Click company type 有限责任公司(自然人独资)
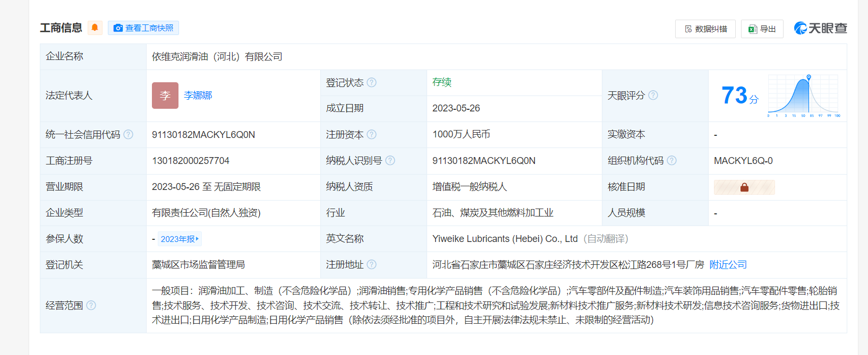This screenshot has width=868, height=355. tap(206, 213)
